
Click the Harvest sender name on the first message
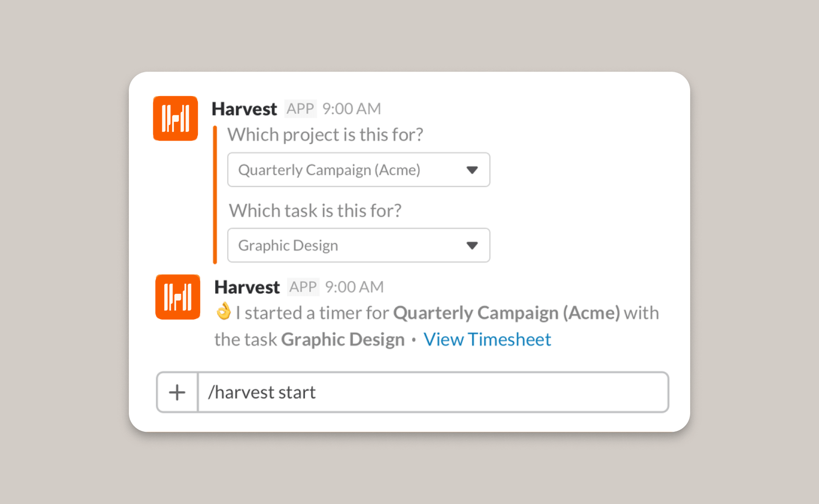[x=244, y=109]
